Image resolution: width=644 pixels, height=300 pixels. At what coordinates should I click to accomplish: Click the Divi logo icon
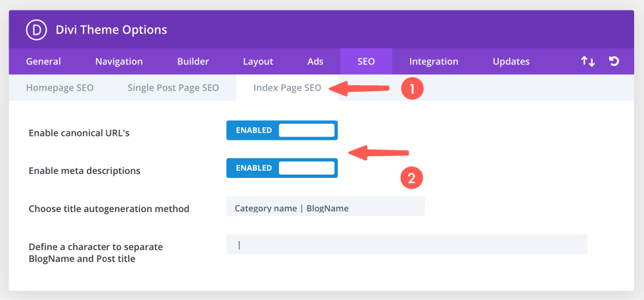[36, 30]
